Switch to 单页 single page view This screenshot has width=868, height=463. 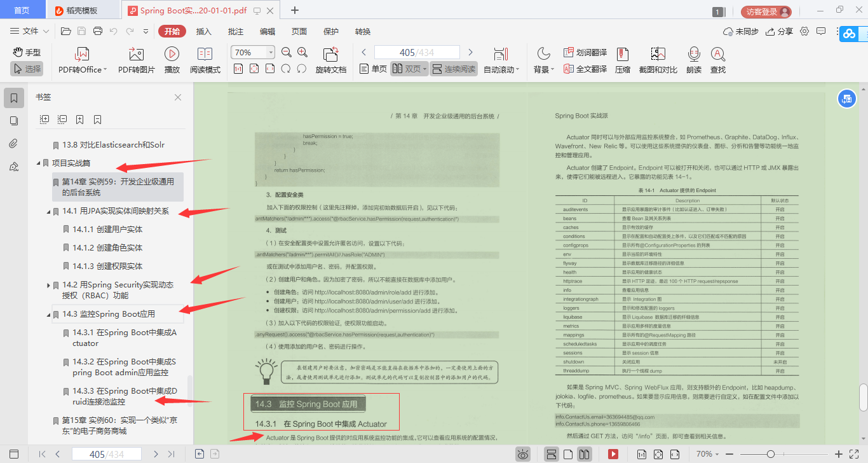click(373, 69)
